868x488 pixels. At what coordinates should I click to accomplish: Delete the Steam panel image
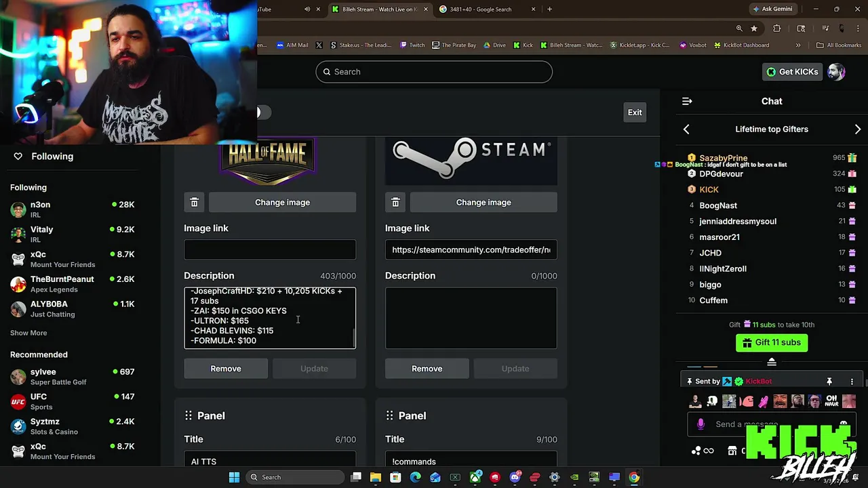[x=395, y=202]
